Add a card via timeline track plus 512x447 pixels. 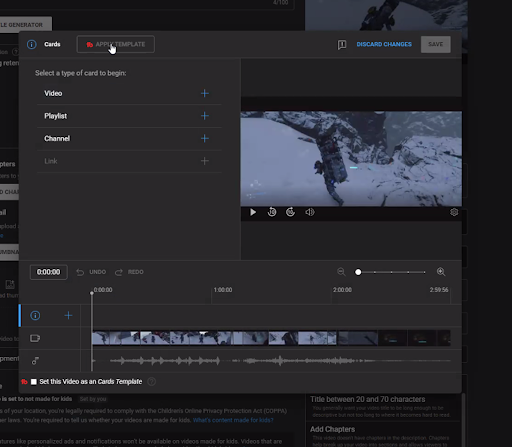[x=68, y=315]
